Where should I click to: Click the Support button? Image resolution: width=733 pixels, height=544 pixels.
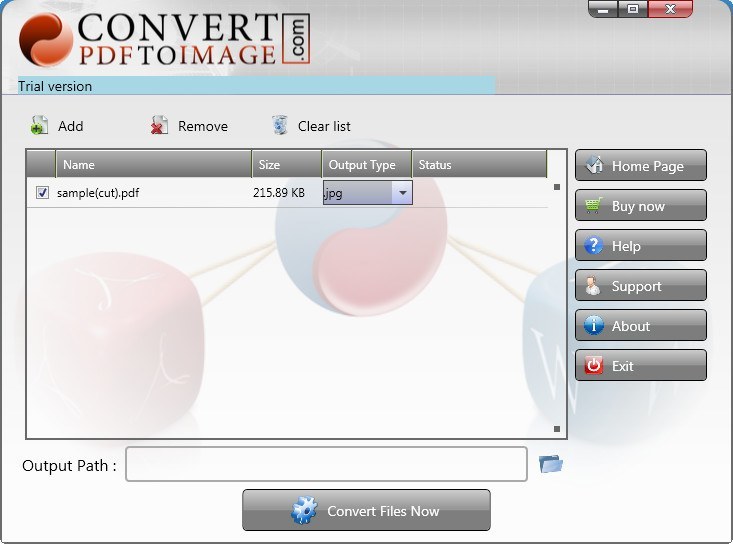tap(640, 285)
